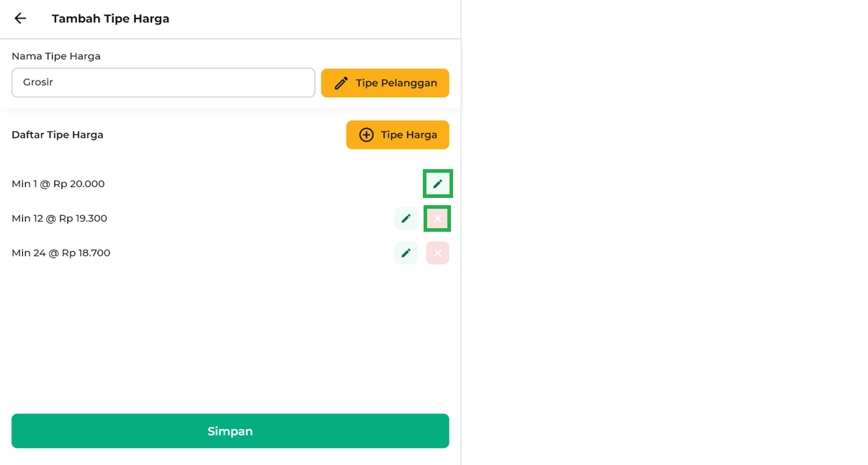
Task: Click the Tambah Tipe Harga page title
Action: [x=110, y=19]
